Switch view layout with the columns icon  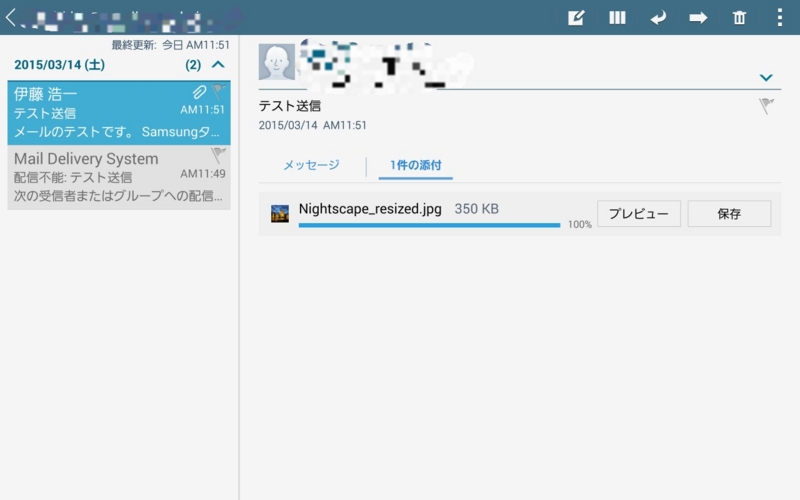pos(617,18)
